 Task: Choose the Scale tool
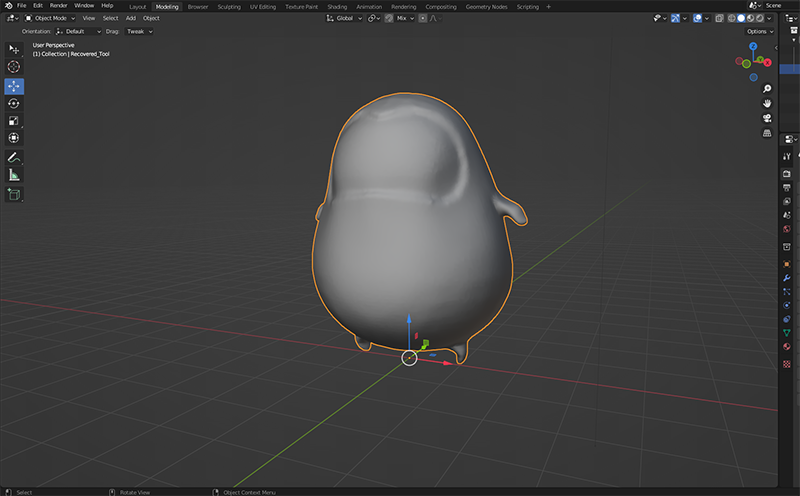14,121
